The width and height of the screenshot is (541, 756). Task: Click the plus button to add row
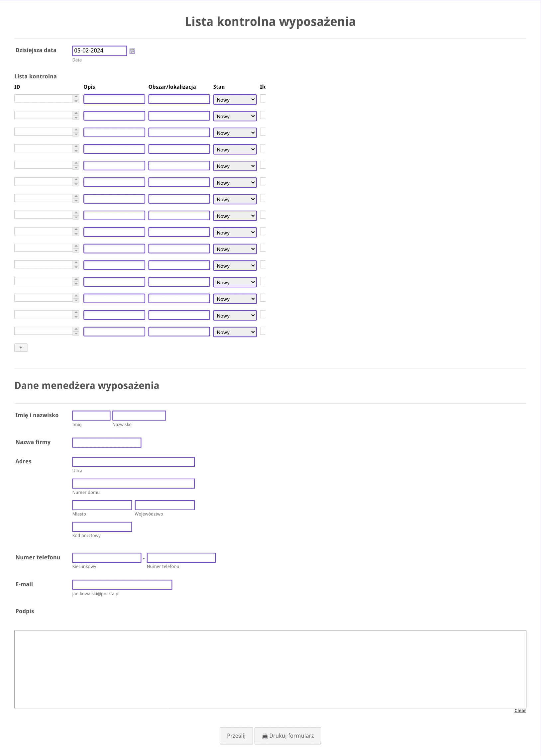coord(21,347)
